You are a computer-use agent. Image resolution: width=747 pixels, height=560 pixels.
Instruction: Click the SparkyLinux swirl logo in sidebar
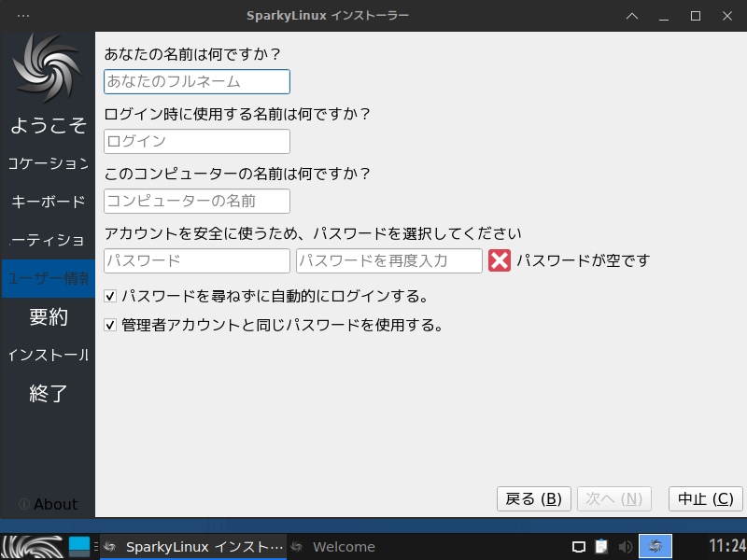click(x=48, y=67)
